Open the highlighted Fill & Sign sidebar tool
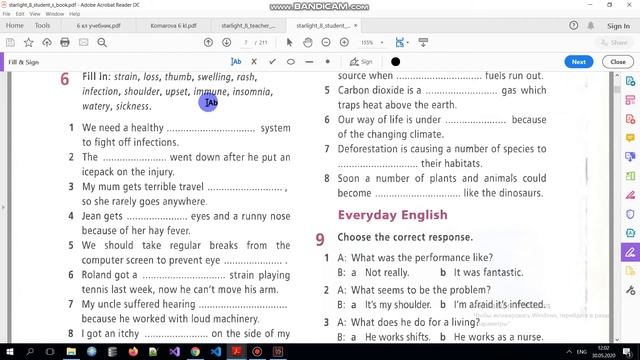Image resolution: width=640 pixels, height=360 pixels. (x=630, y=252)
